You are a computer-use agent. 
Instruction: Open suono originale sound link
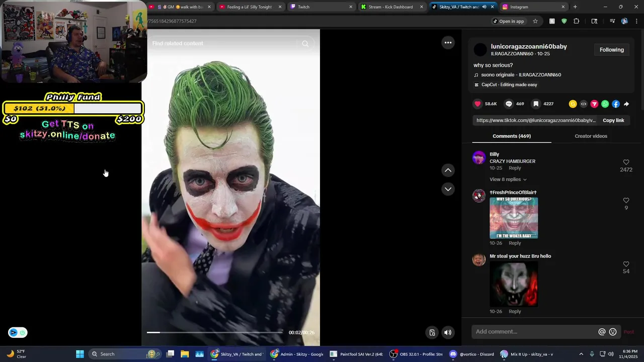(521, 75)
